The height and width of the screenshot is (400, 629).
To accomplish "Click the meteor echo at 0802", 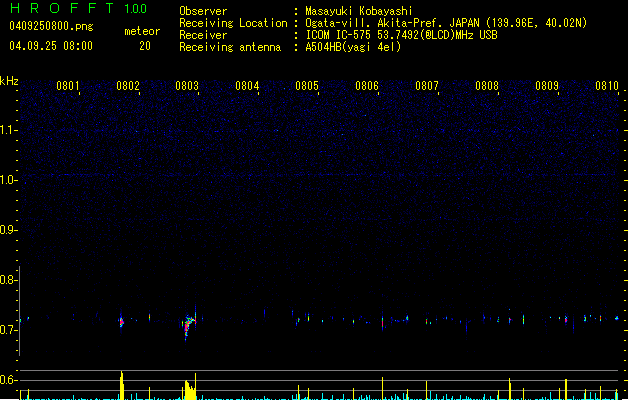I will click(122, 321).
